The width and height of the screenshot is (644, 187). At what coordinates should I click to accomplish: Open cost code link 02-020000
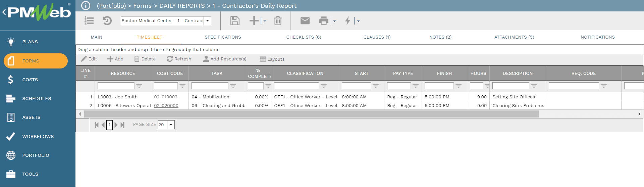click(166, 105)
